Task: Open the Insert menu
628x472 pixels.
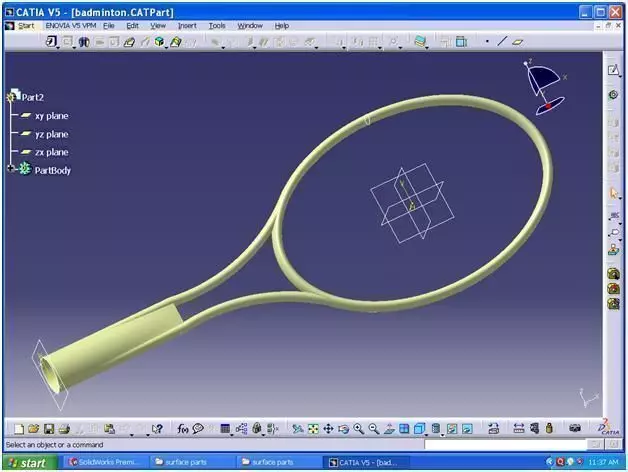Action: (187, 26)
